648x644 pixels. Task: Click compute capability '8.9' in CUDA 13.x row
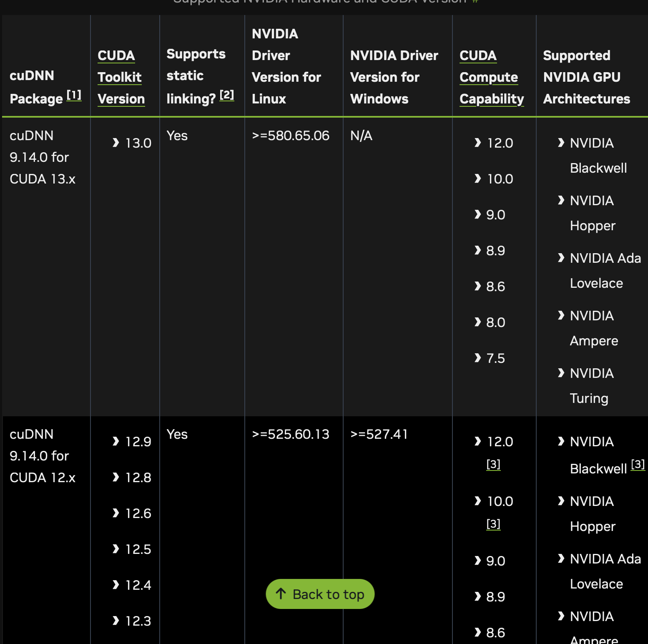tap(496, 251)
